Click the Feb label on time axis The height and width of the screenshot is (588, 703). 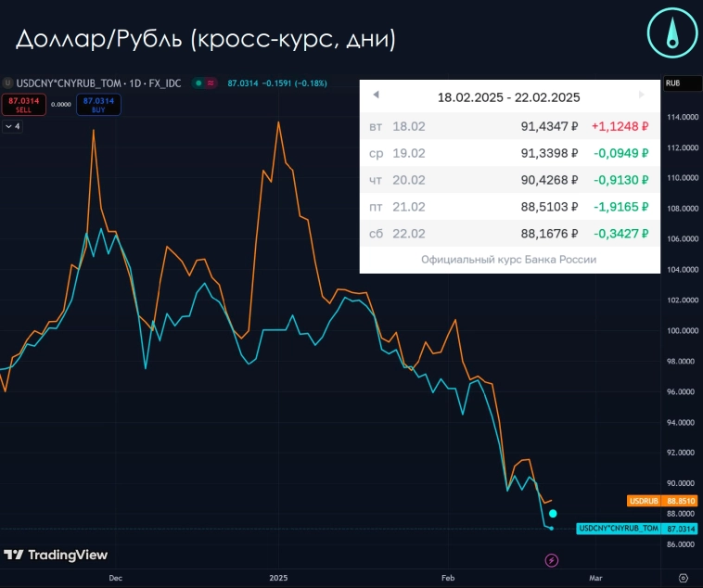[448, 578]
